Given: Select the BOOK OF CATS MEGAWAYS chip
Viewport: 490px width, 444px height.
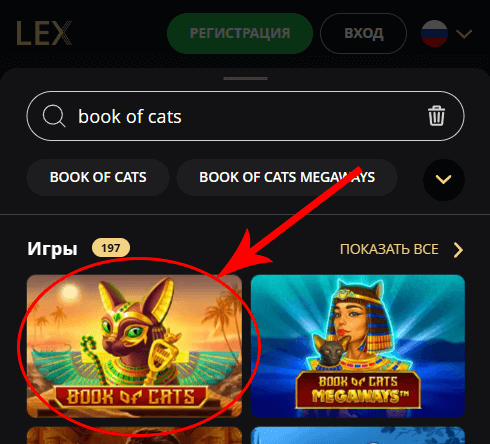Looking at the screenshot, I should [287, 177].
